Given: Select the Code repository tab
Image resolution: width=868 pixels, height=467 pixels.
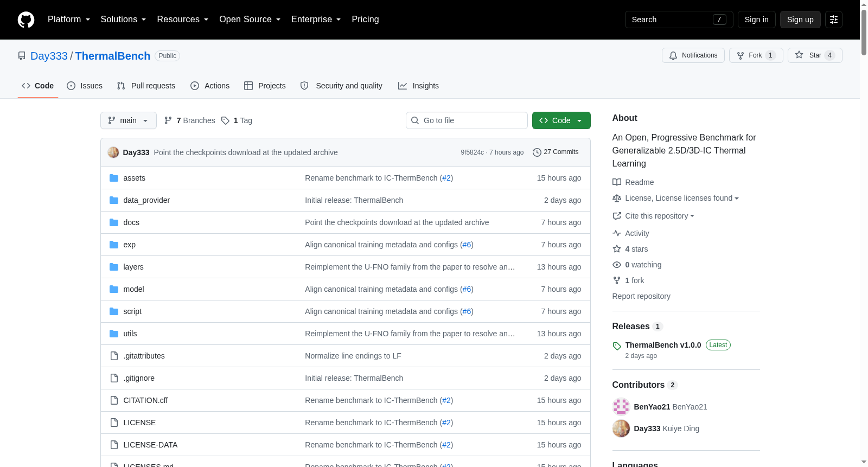Looking at the screenshot, I should pos(38,86).
